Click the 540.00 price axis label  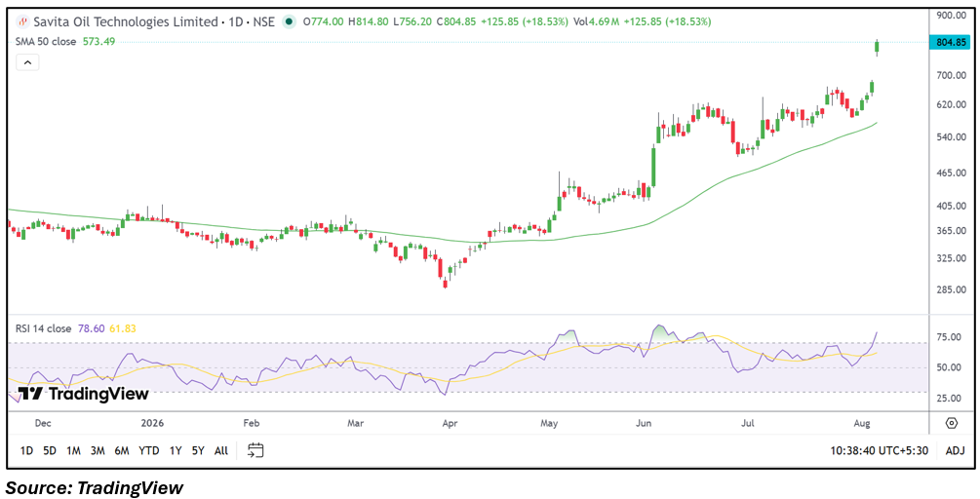coord(952,136)
